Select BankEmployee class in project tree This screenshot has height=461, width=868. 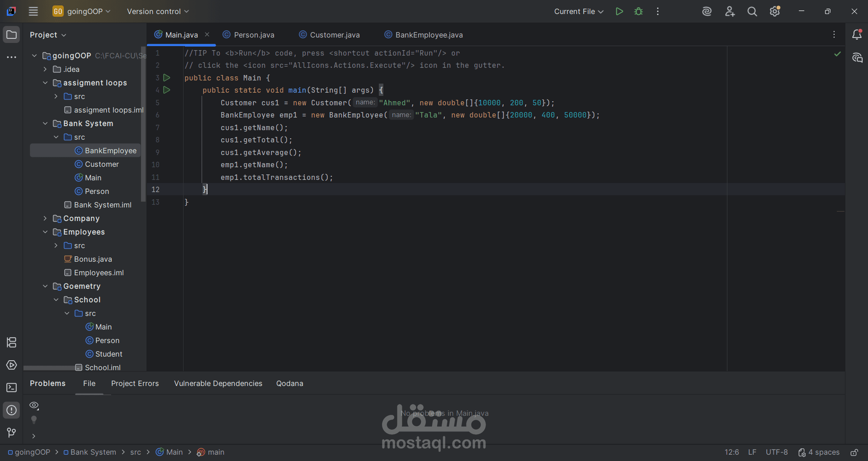85,151
